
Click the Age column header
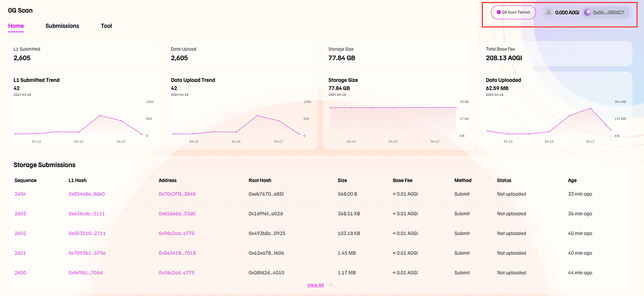coord(572,180)
